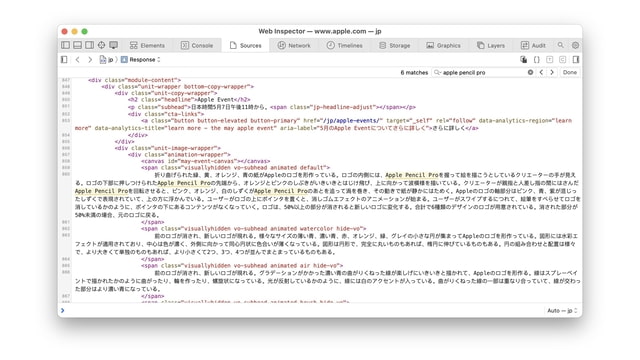Image resolution: width=640 pixels, height=360 pixels.
Task: Open the Storage tab
Action: pos(394,45)
